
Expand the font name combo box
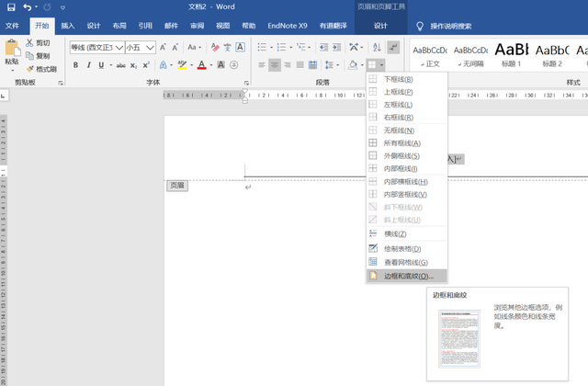tap(119, 48)
